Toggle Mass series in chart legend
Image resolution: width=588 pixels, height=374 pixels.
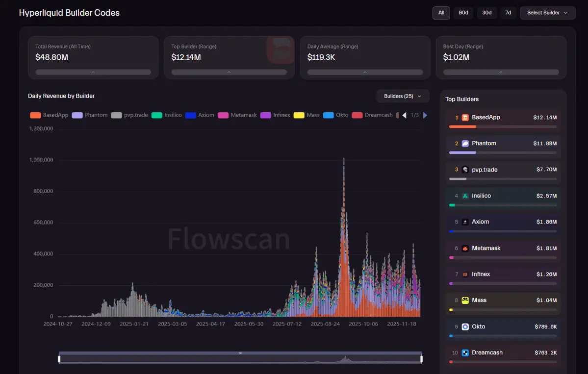pyautogui.click(x=307, y=115)
